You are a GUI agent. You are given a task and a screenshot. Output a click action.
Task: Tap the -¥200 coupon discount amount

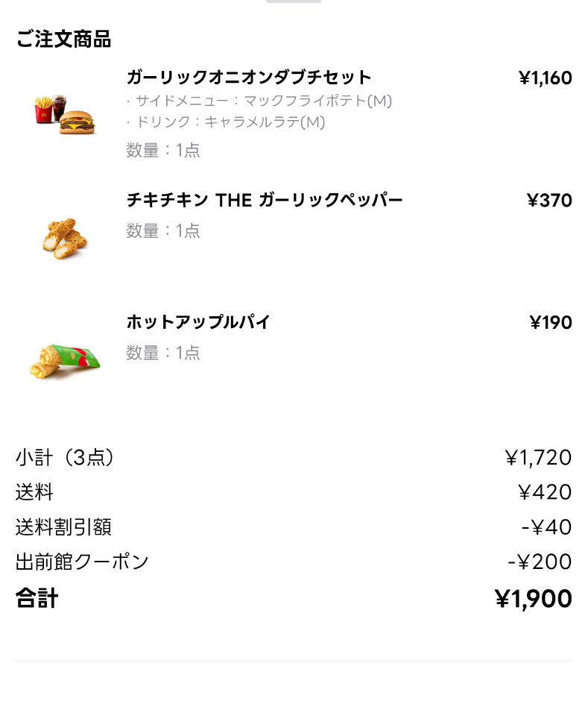540,562
